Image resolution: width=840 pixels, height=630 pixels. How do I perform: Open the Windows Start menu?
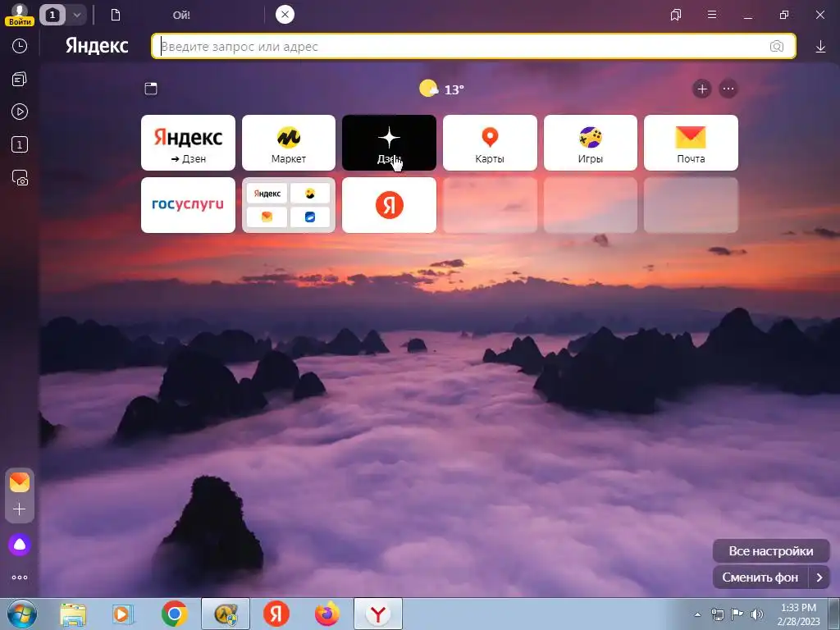tap(21, 614)
